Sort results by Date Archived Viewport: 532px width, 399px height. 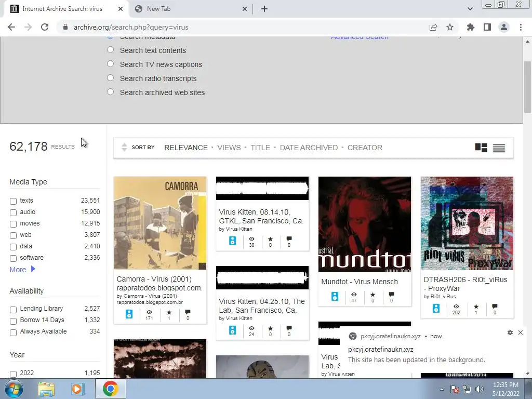click(309, 148)
